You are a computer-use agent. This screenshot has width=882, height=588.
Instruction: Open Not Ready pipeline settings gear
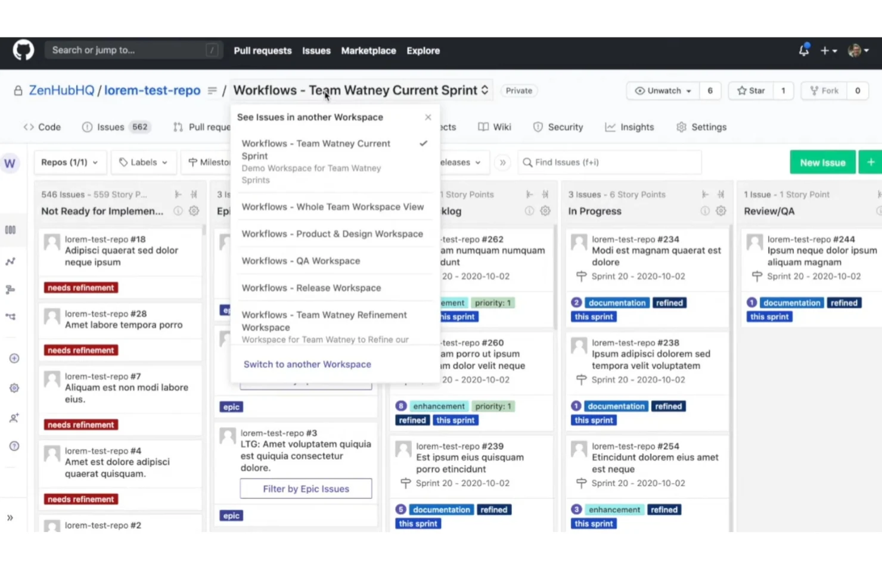[194, 211]
